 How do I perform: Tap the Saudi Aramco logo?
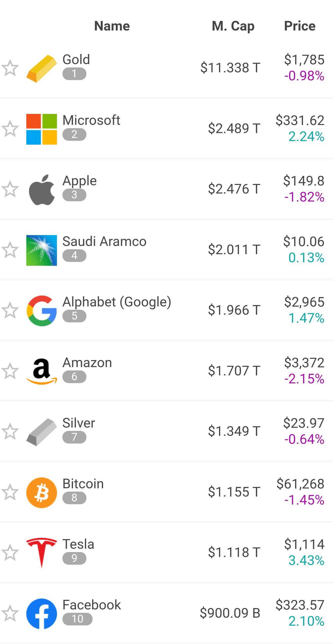[42, 250]
